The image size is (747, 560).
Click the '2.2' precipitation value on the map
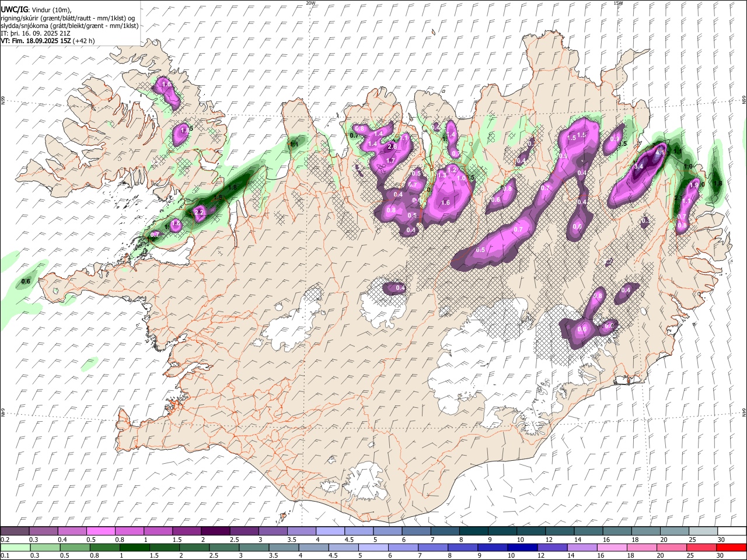click(x=199, y=212)
